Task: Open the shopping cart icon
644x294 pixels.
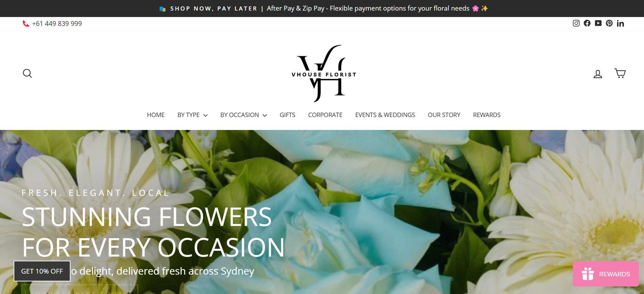Action: 620,73
